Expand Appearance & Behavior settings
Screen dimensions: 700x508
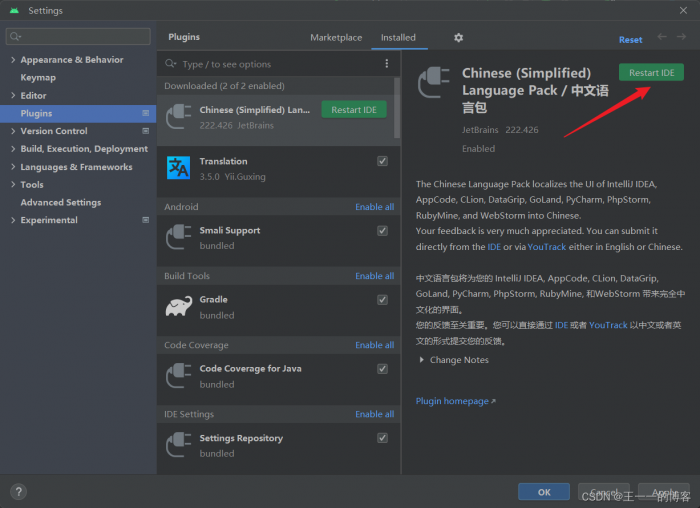point(13,60)
